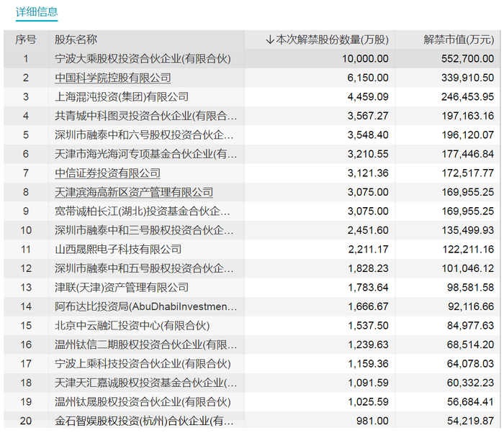Screen dimensions: 504x433
Task: Click the 股东名称 column header
Action: (x=76, y=40)
